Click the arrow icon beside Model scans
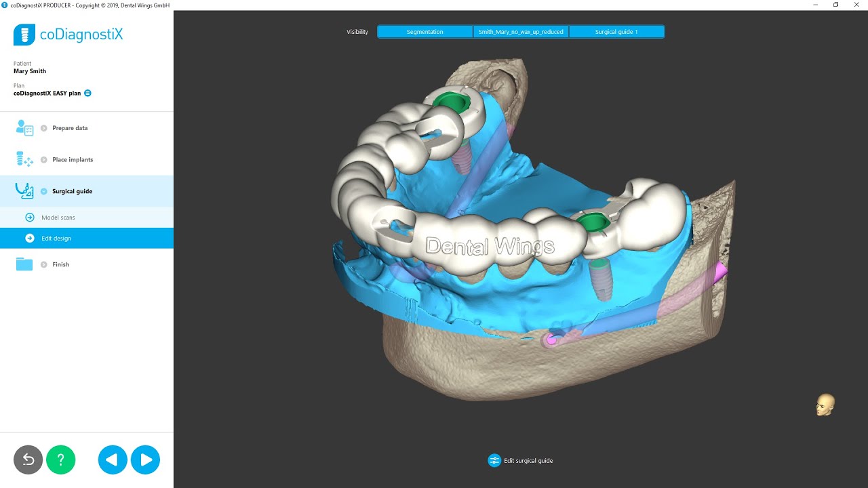The height and width of the screenshot is (488, 868). (30, 218)
